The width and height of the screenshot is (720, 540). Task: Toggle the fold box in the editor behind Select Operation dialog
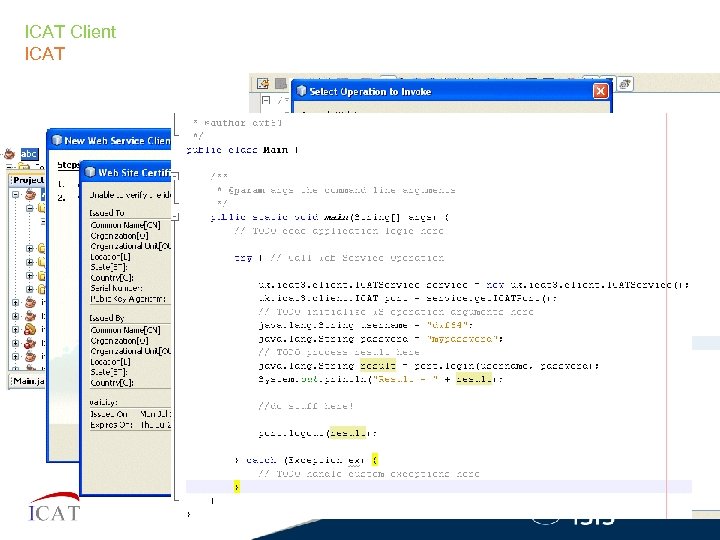coord(266,100)
